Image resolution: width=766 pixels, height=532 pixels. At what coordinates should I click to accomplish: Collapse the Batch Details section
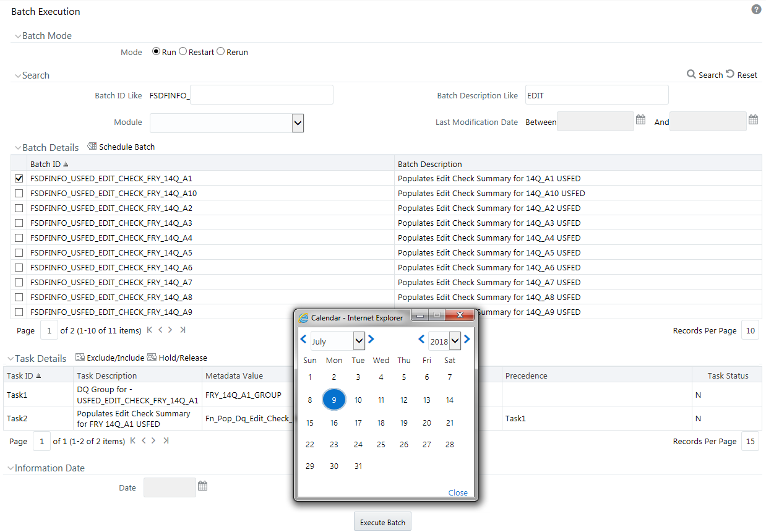[x=18, y=147]
